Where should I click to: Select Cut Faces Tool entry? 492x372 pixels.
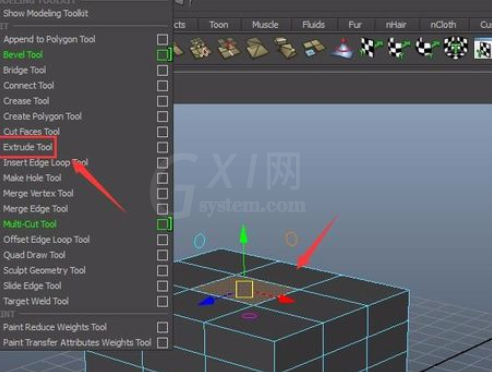(x=31, y=132)
